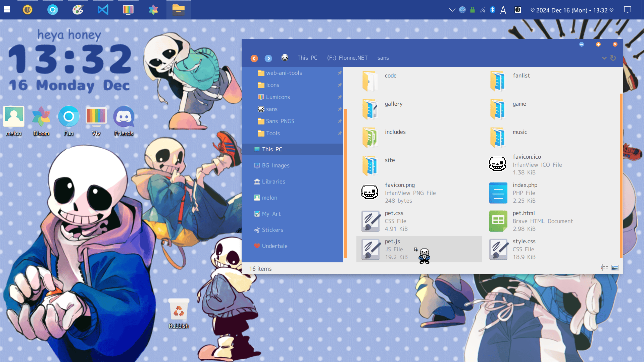
Task: Click the orange Back navigation arrow
Action: pyautogui.click(x=254, y=58)
